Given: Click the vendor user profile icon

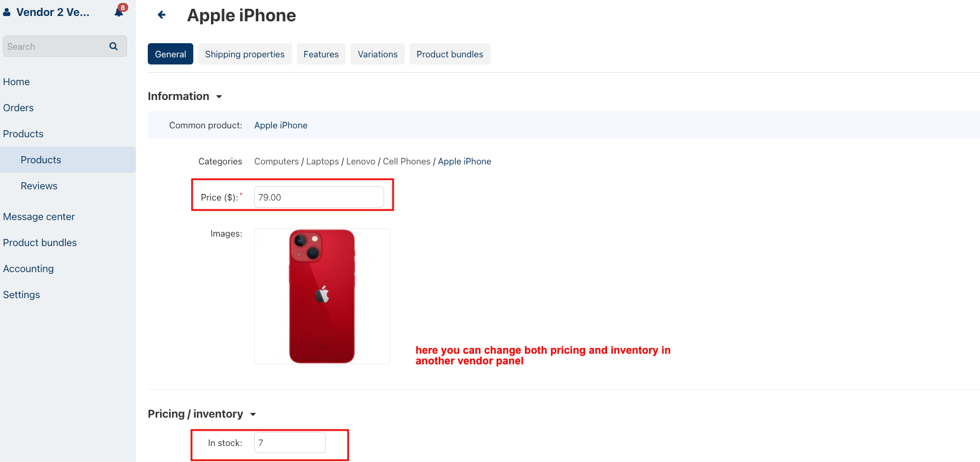Looking at the screenshot, I should coord(7,12).
